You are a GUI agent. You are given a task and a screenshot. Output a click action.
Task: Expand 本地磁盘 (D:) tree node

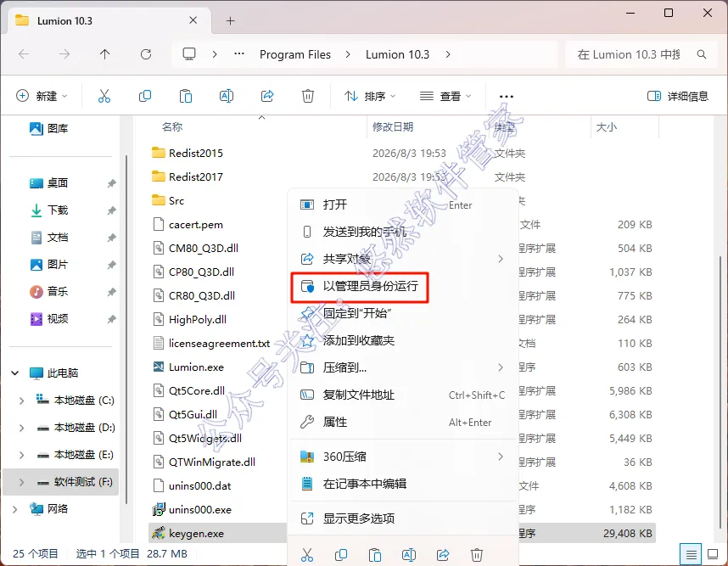pyautogui.click(x=21, y=428)
